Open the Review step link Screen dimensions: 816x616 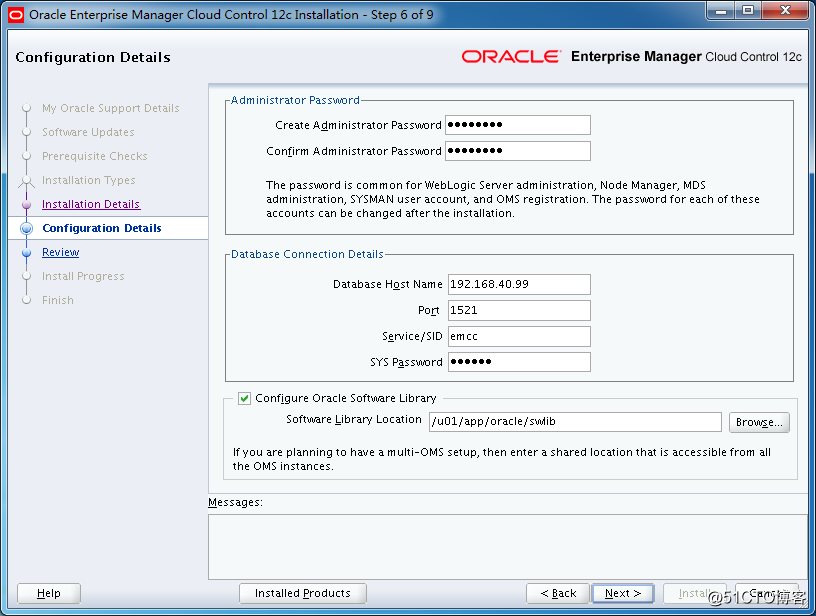[60, 253]
